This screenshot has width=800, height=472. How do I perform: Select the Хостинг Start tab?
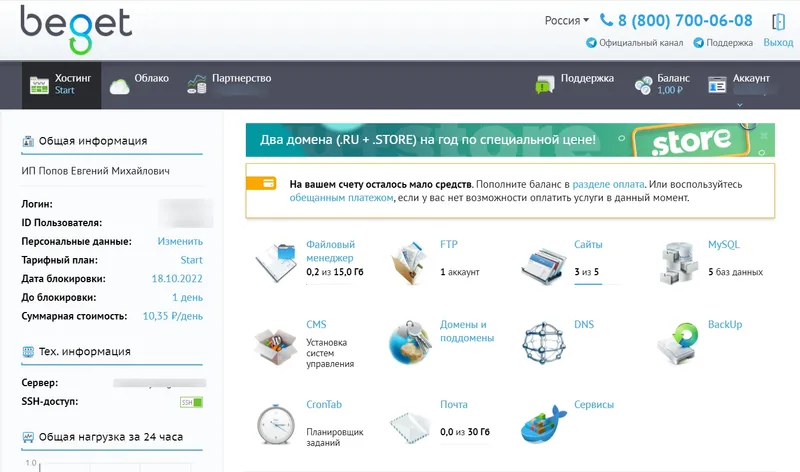[x=61, y=85]
